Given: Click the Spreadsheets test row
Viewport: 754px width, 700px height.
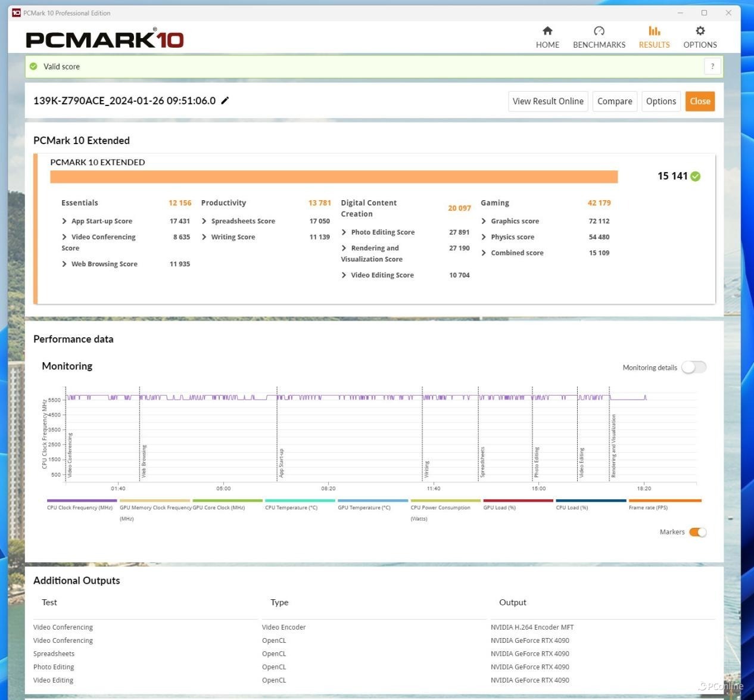Looking at the screenshot, I should coord(54,654).
